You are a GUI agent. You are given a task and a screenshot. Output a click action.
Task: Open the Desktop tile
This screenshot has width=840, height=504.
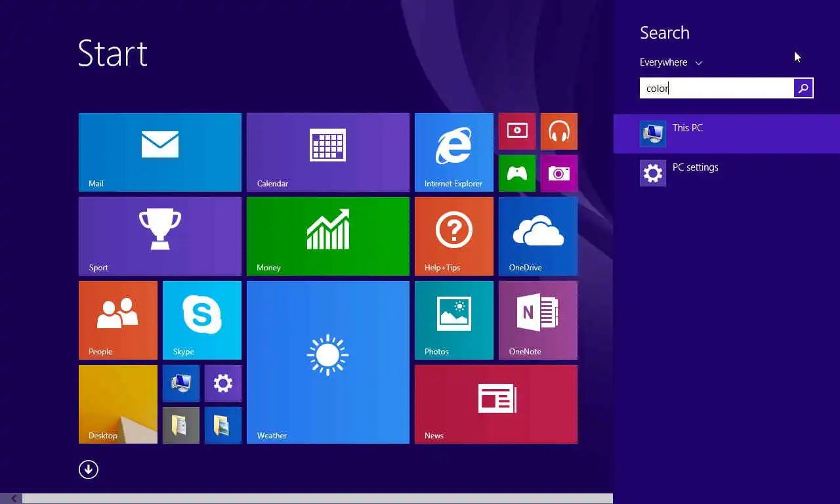coord(118,404)
